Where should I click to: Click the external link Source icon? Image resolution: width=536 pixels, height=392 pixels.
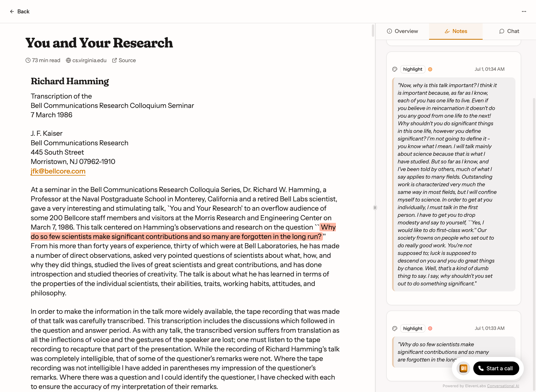[x=115, y=60]
